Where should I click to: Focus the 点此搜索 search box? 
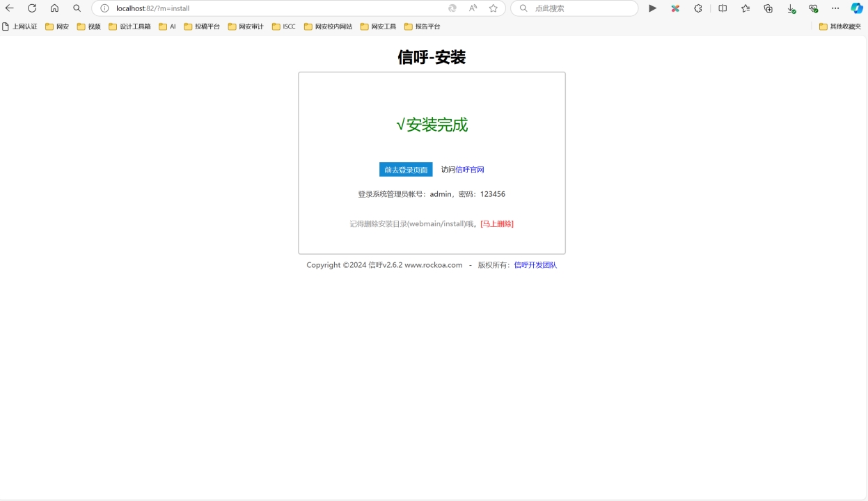point(574,8)
